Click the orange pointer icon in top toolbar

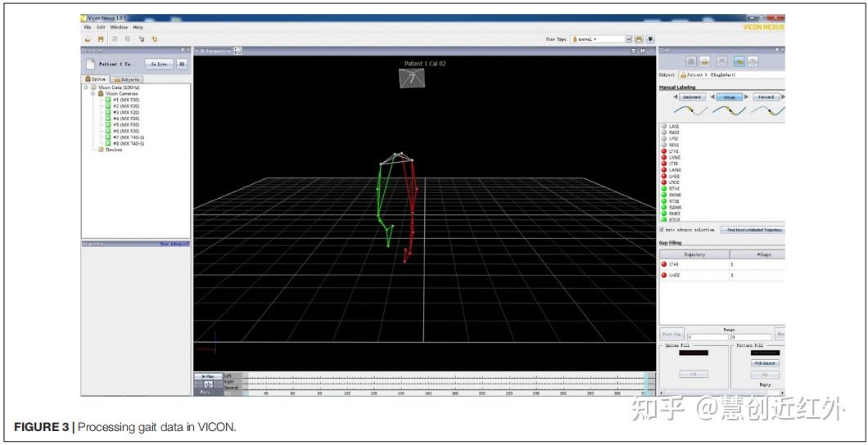pos(155,39)
